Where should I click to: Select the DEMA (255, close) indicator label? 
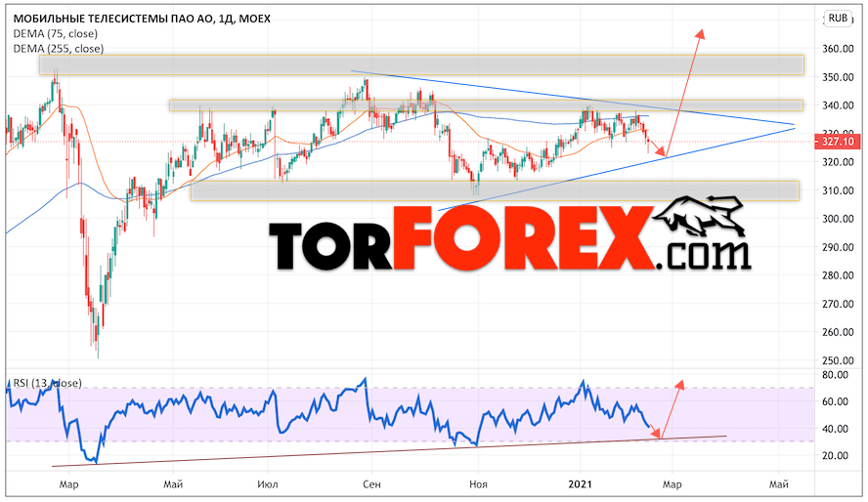[x=58, y=49]
